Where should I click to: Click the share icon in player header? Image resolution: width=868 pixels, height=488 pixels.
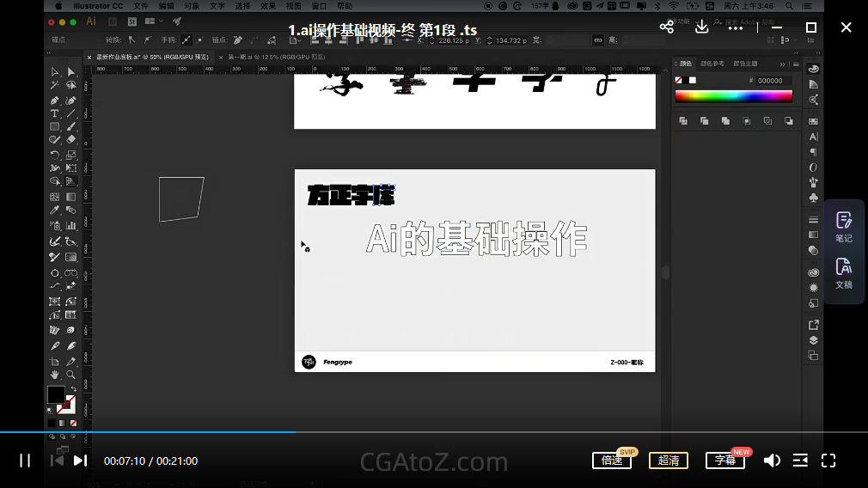pos(666,27)
